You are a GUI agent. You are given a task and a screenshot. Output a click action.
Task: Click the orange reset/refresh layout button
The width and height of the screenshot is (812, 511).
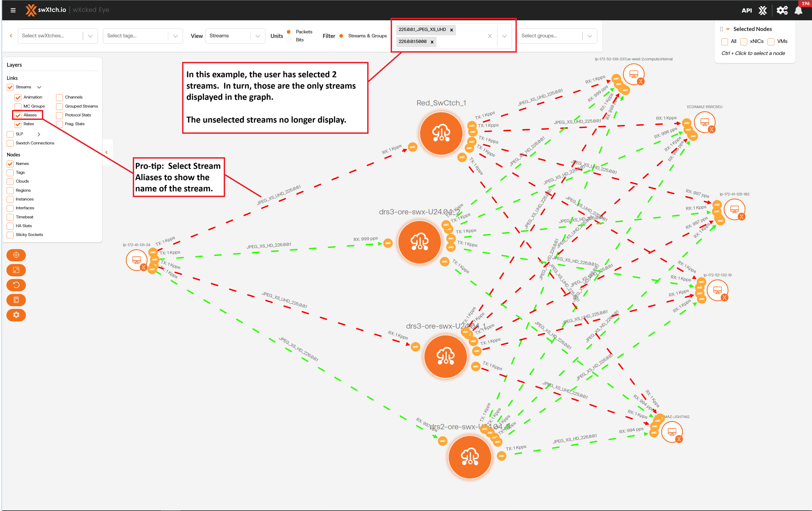(16, 285)
